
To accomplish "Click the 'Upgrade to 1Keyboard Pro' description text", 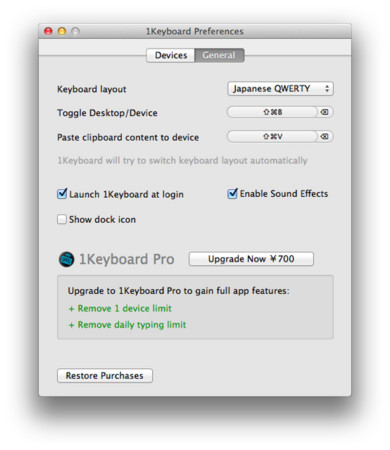I will click(179, 291).
